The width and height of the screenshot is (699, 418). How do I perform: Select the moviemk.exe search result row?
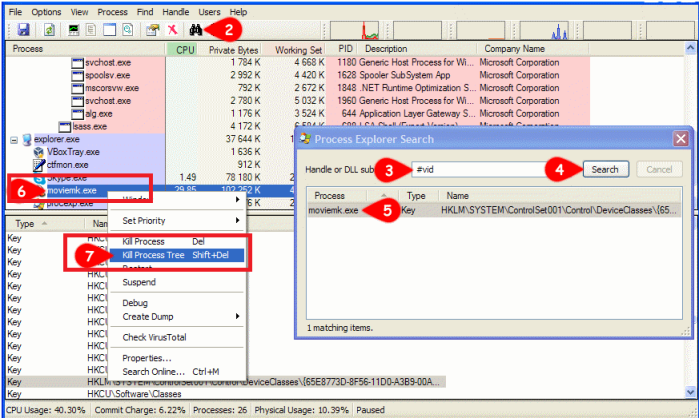coord(493,210)
